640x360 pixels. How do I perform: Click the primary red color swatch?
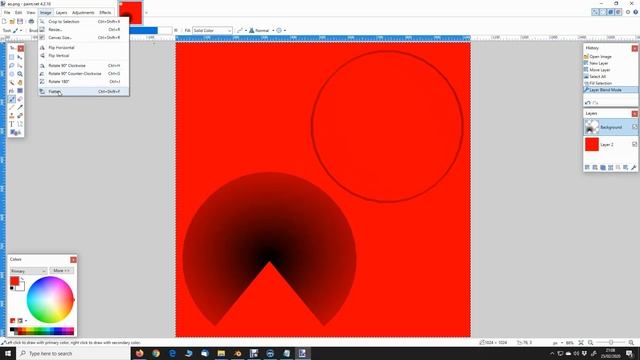[14, 281]
